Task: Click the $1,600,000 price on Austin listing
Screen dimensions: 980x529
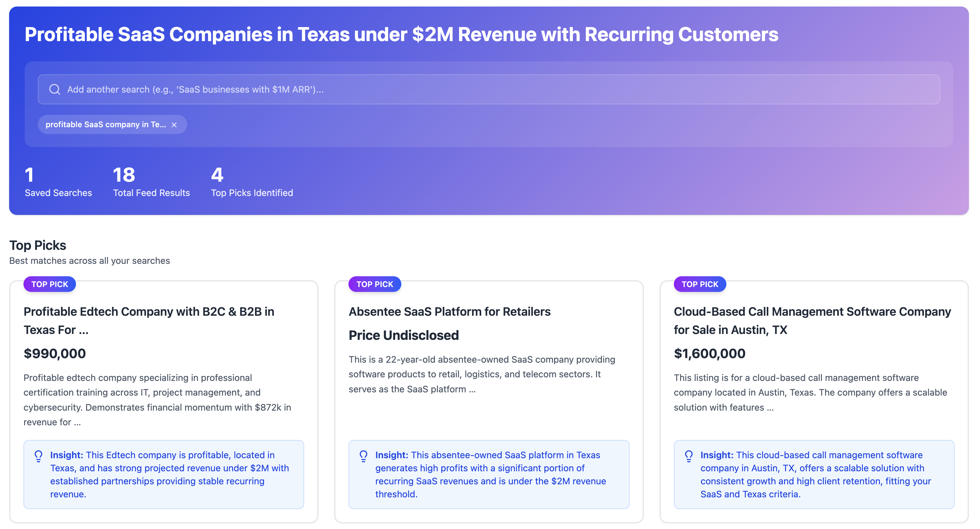Action: pyautogui.click(x=709, y=354)
